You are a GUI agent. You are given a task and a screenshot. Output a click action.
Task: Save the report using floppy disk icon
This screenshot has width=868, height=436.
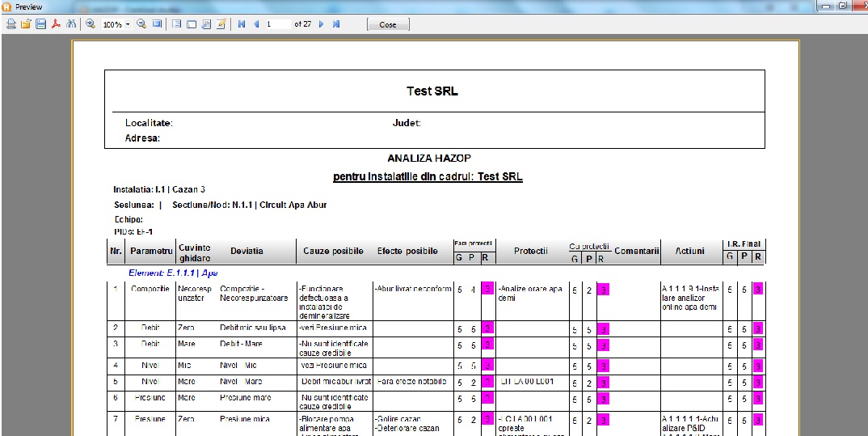pos(40,24)
